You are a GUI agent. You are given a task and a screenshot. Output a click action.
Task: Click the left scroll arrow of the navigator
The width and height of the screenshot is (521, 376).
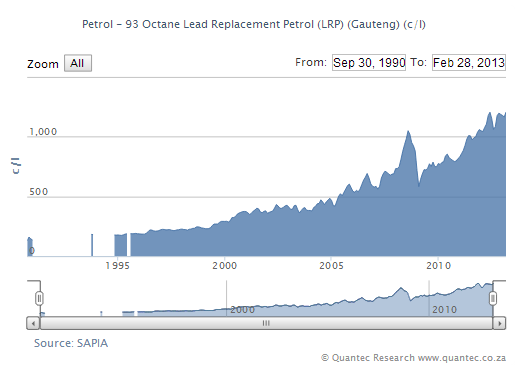33,323
